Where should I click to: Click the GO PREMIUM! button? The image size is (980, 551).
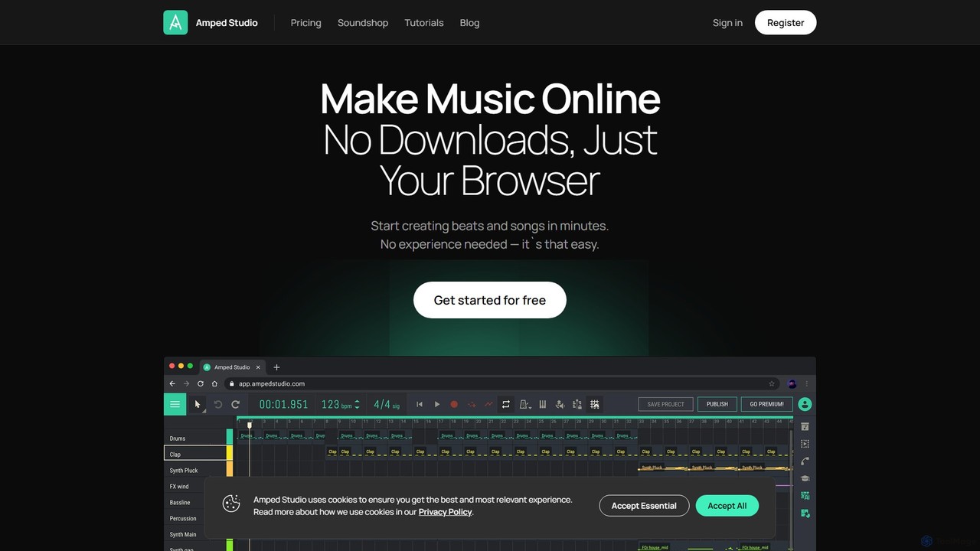point(766,404)
